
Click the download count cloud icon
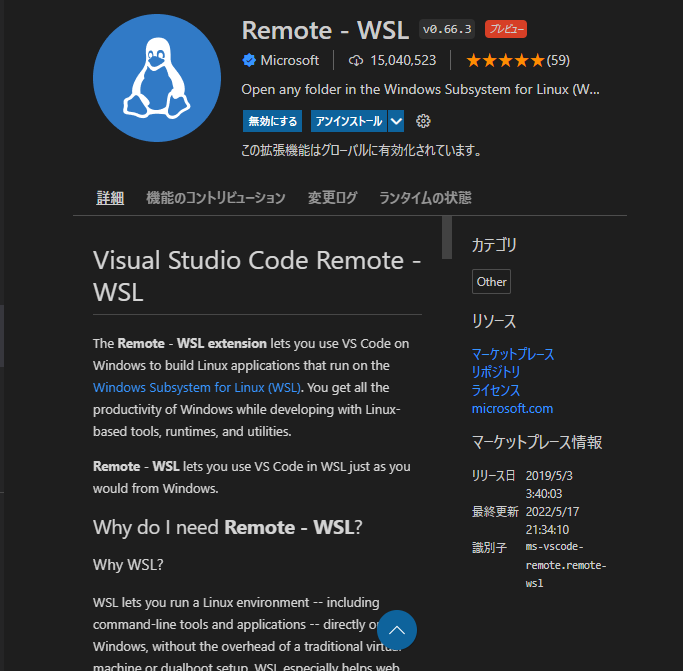coord(356,61)
